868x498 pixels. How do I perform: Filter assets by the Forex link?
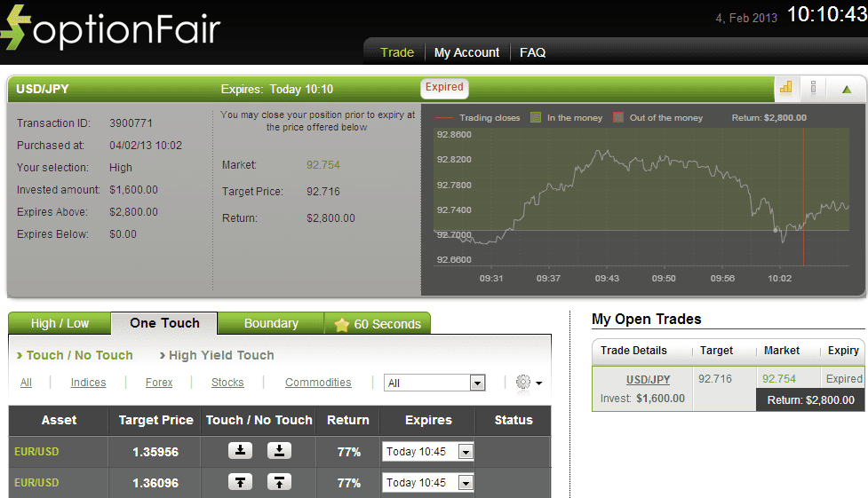(x=159, y=383)
